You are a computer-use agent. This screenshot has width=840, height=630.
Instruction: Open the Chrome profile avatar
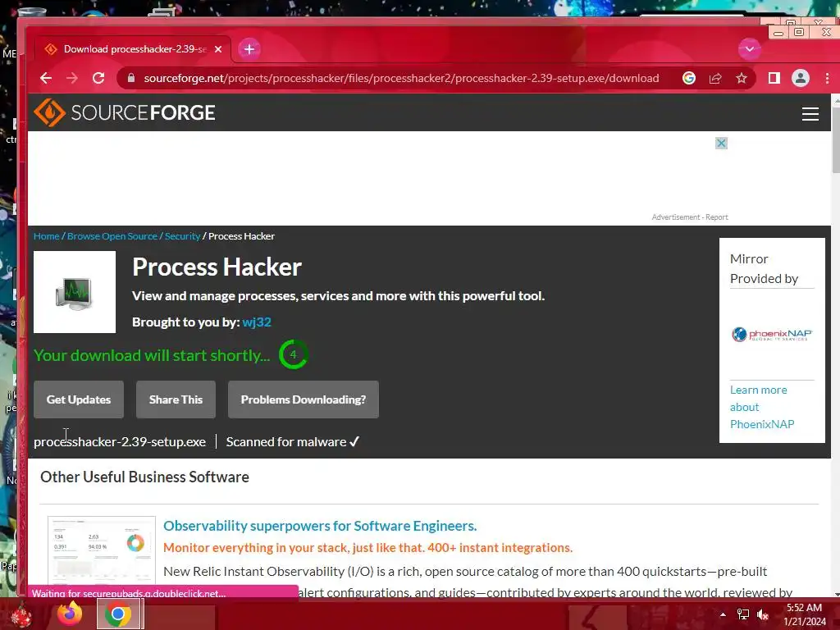coord(801,78)
